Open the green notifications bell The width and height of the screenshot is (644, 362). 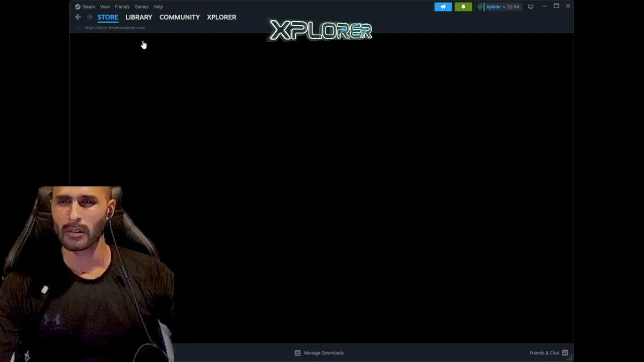click(463, 7)
